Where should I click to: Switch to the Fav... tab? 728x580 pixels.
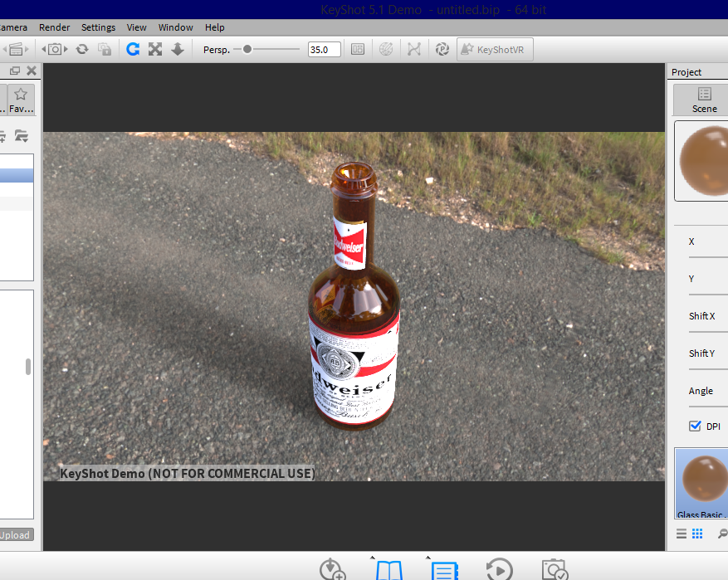[21, 100]
